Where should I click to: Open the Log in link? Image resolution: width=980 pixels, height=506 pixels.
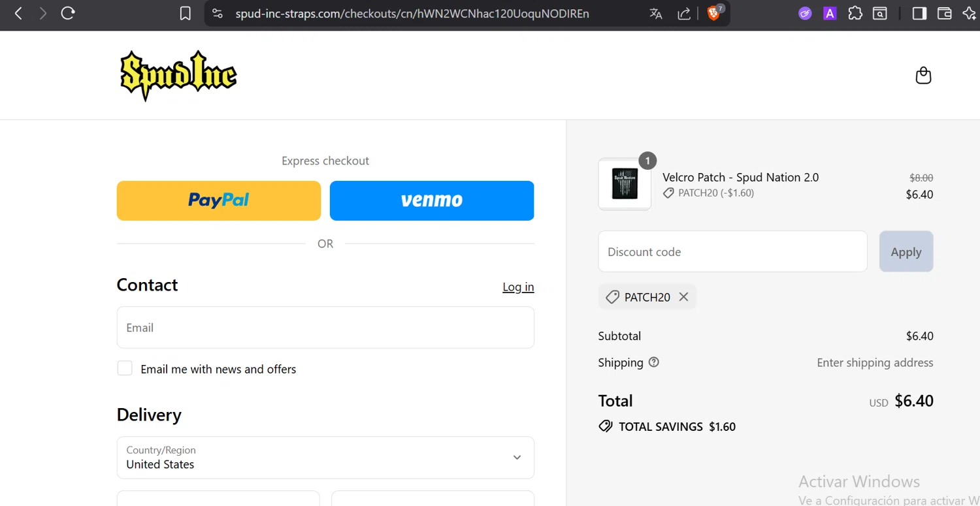pos(518,287)
